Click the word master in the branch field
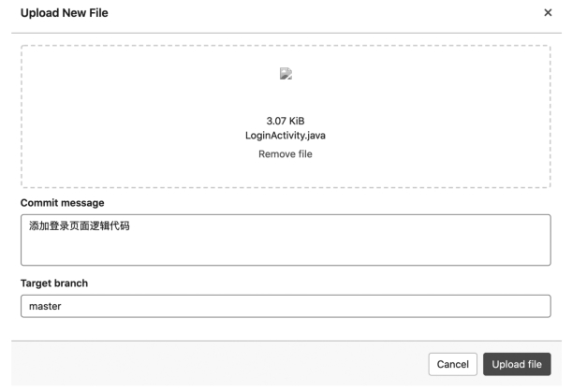The image size is (572, 392). [45, 306]
